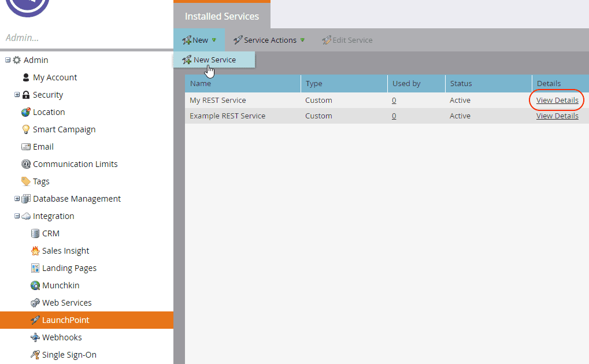Choose New Service from the menu

coord(214,60)
